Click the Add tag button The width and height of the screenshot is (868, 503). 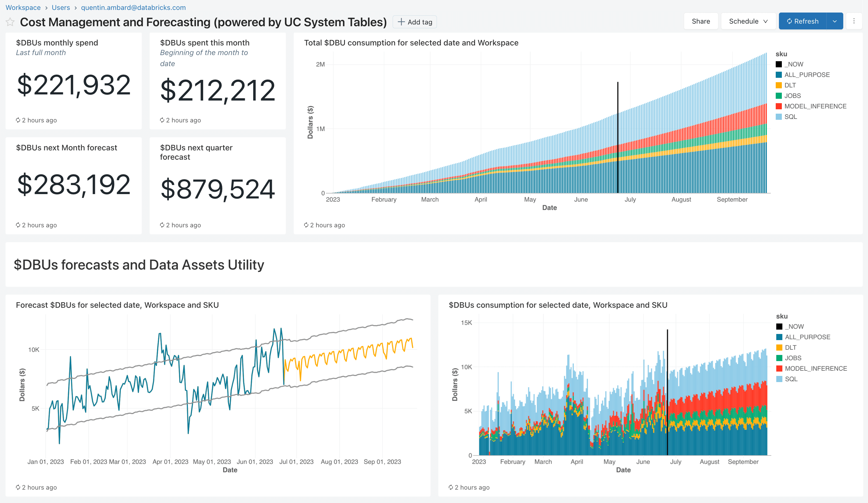click(x=415, y=22)
